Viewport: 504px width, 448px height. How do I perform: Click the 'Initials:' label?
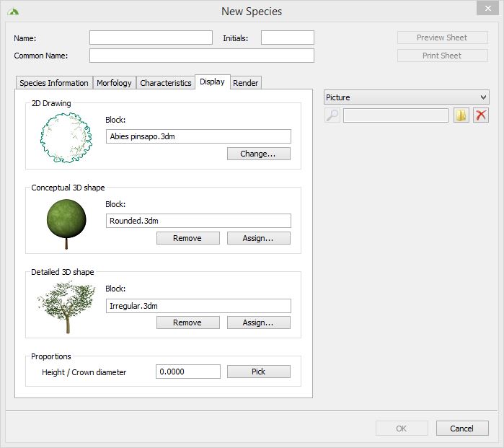pos(236,38)
